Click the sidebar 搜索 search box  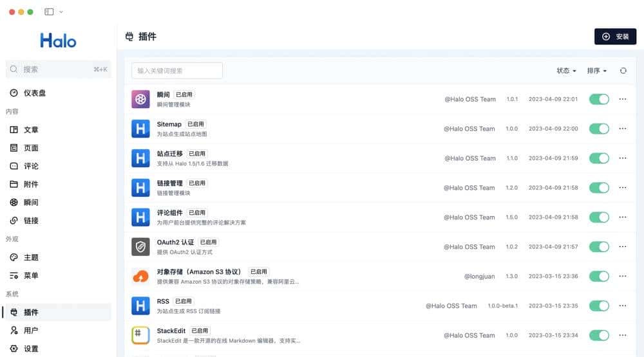[58, 69]
